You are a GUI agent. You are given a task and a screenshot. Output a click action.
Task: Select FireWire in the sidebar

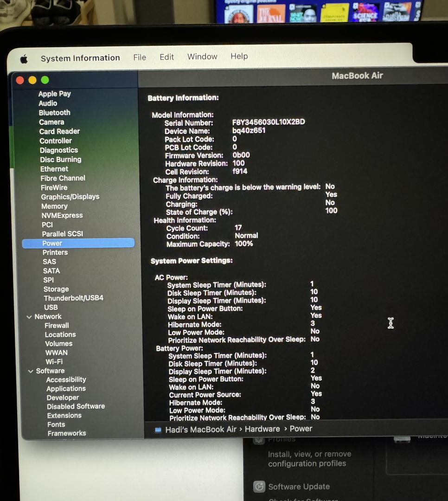pyautogui.click(x=54, y=187)
